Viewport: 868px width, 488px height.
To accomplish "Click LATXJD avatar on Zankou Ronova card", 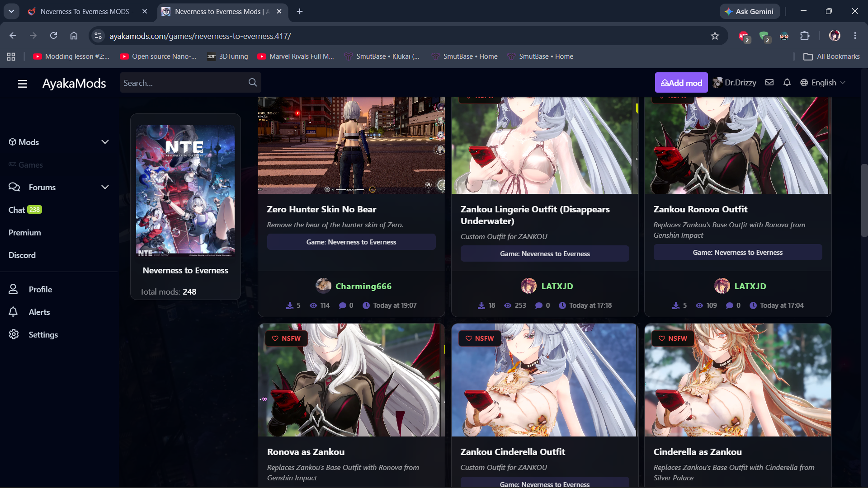I will [x=722, y=286].
